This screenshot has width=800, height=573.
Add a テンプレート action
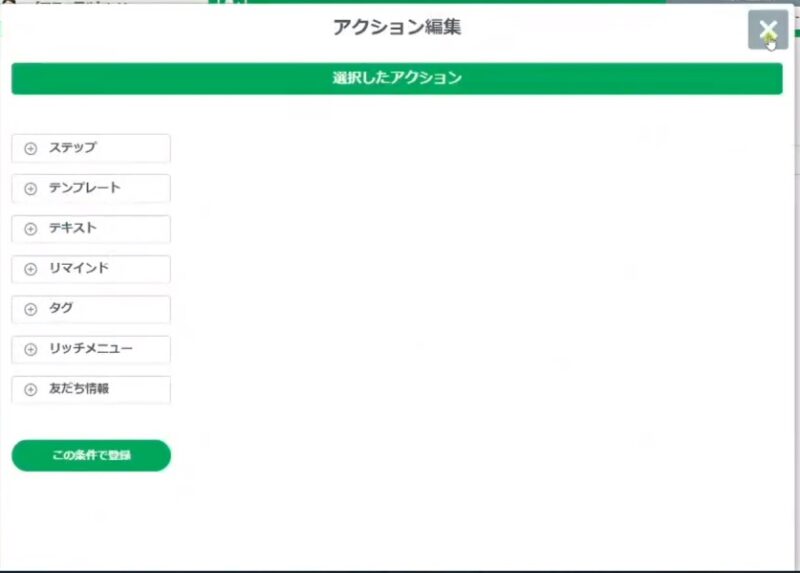pos(91,189)
